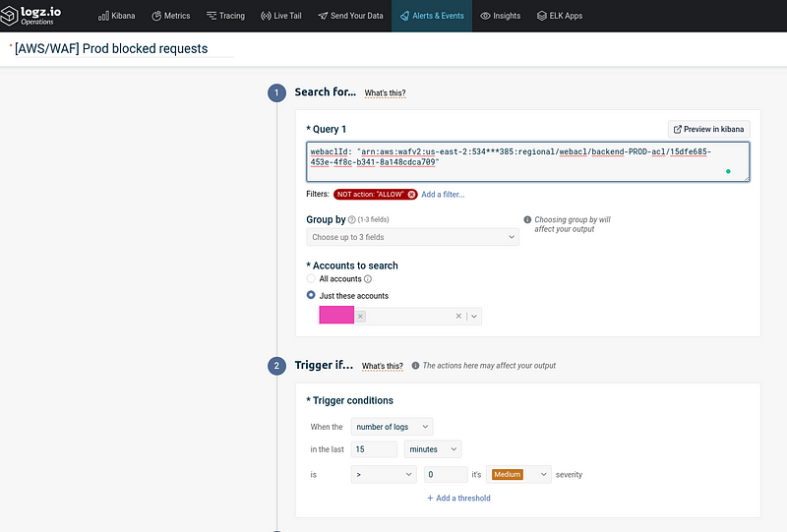
Task: Show Group by help tooltip icon
Action: (x=352, y=219)
